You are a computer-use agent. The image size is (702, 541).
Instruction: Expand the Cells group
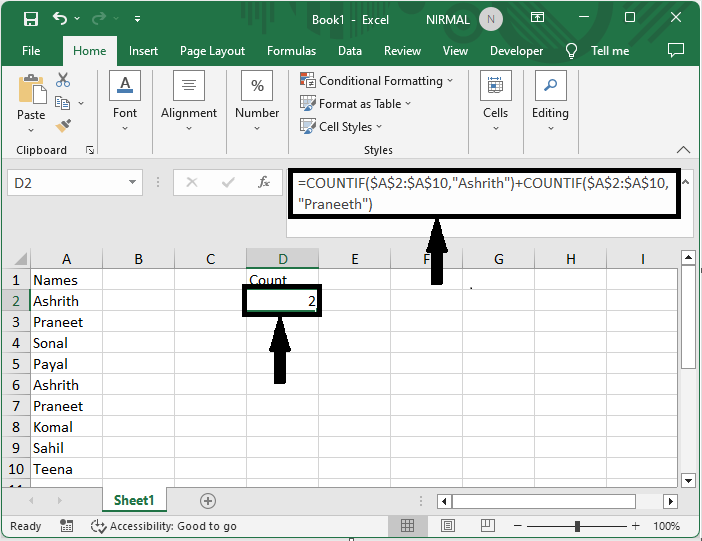pyautogui.click(x=496, y=102)
